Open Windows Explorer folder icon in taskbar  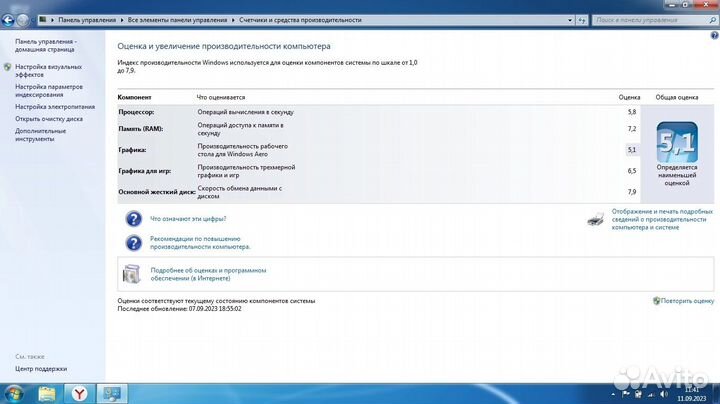[47, 393]
